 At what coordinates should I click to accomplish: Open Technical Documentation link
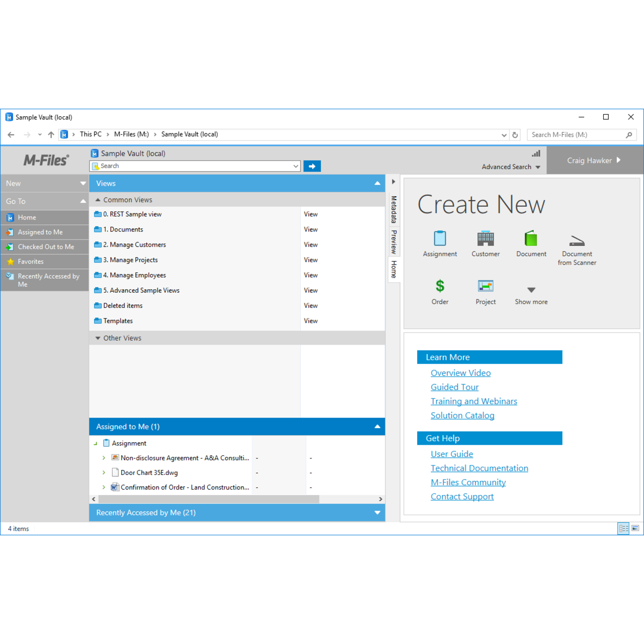[x=479, y=468]
